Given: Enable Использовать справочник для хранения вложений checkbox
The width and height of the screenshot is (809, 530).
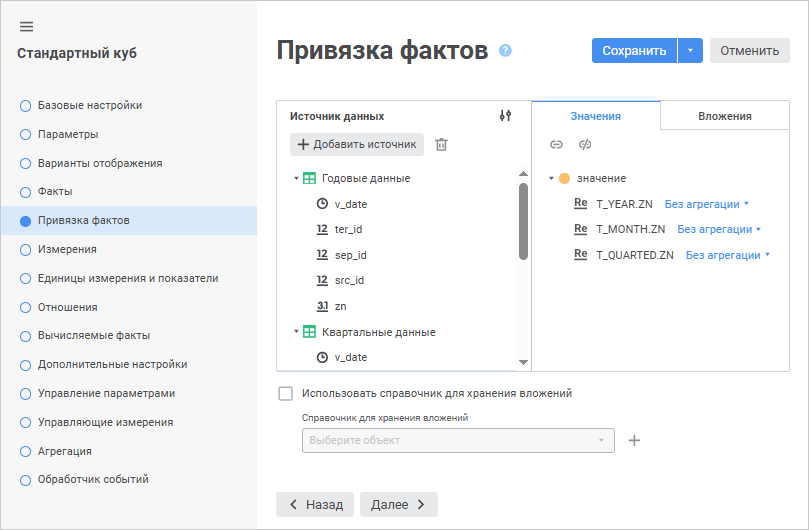Looking at the screenshot, I should tap(286, 393).
